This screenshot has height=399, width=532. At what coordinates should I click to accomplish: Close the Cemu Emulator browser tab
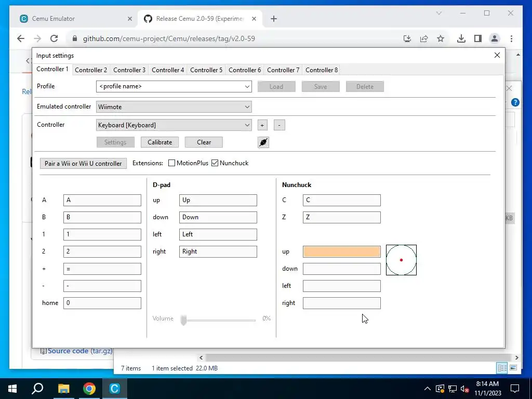point(129,19)
